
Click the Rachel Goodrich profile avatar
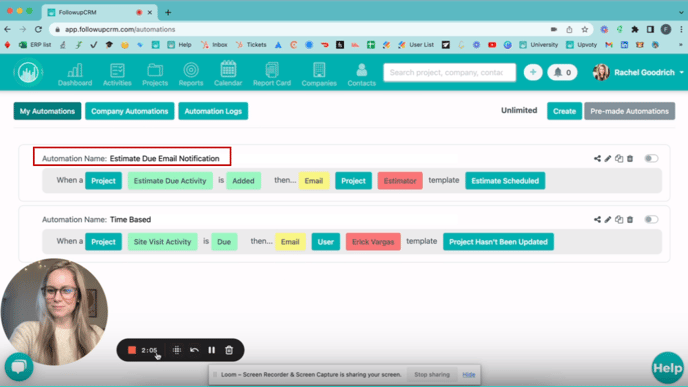point(601,72)
